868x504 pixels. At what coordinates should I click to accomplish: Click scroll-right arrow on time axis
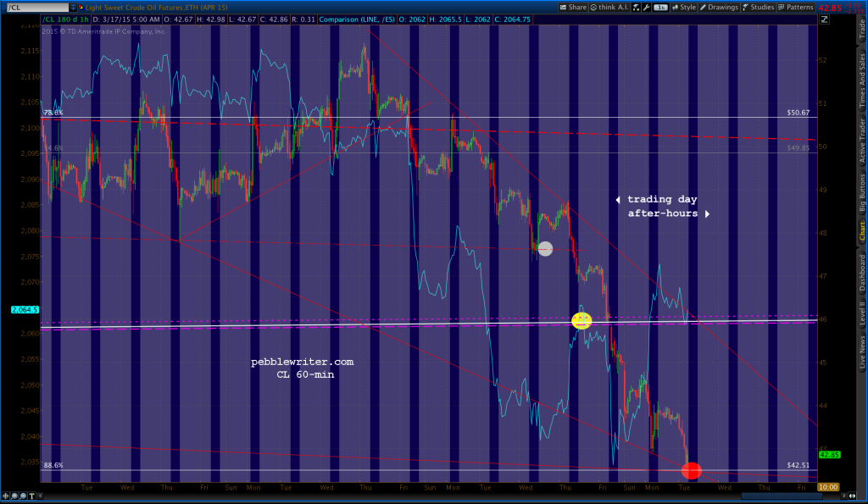point(844,496)
